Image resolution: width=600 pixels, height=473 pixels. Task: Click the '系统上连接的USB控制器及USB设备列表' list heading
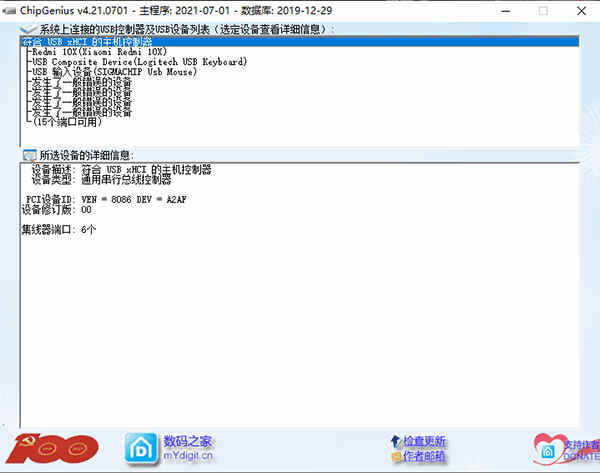187,29
